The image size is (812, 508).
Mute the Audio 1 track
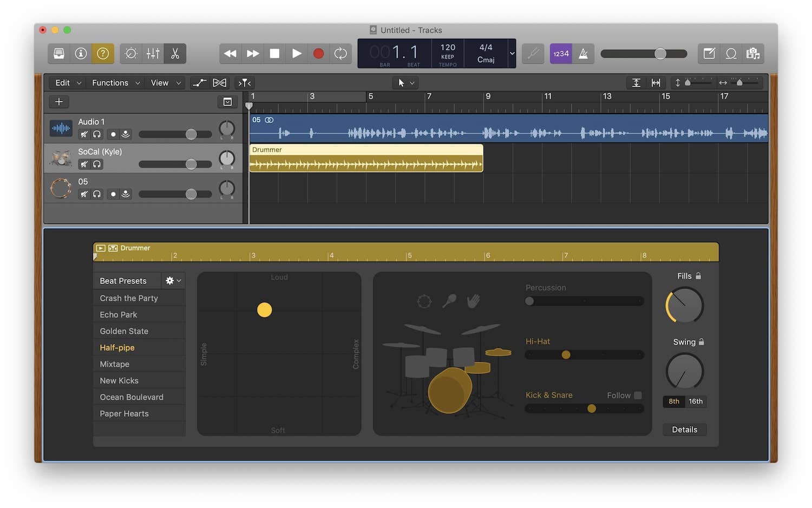pos(84,134)
